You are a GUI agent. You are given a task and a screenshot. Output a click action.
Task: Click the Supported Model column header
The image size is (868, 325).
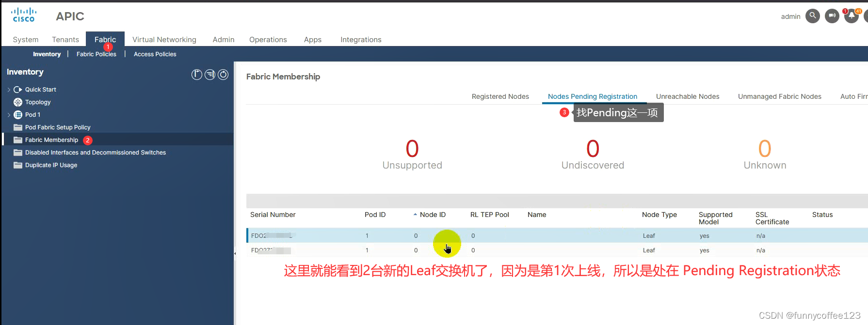[x=716, y=218]
